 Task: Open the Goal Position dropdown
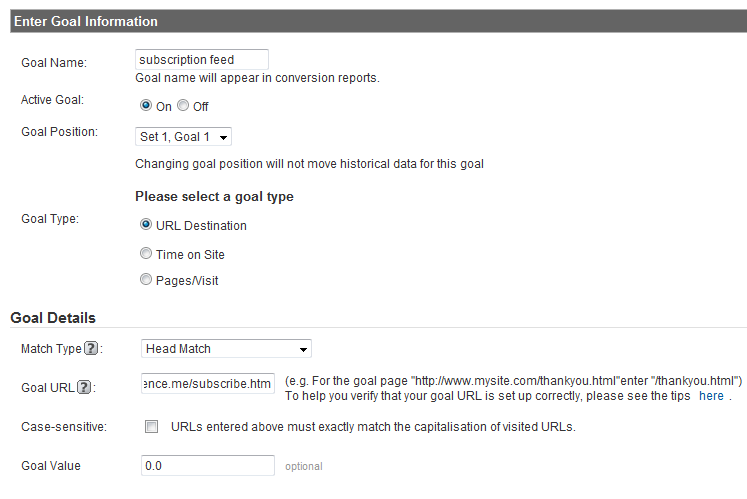(x=183, y=137)
